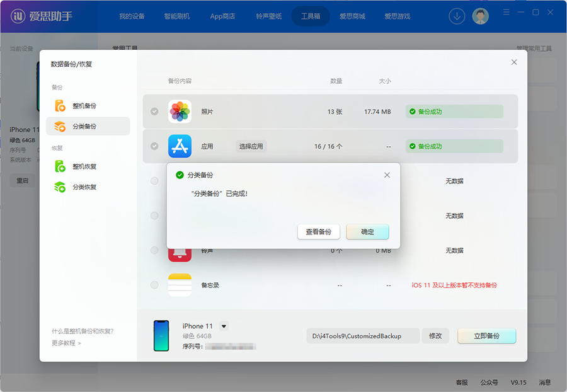Open the 我的设备 tab
This screenshot has width=567, height=392.
coord(132,16)
